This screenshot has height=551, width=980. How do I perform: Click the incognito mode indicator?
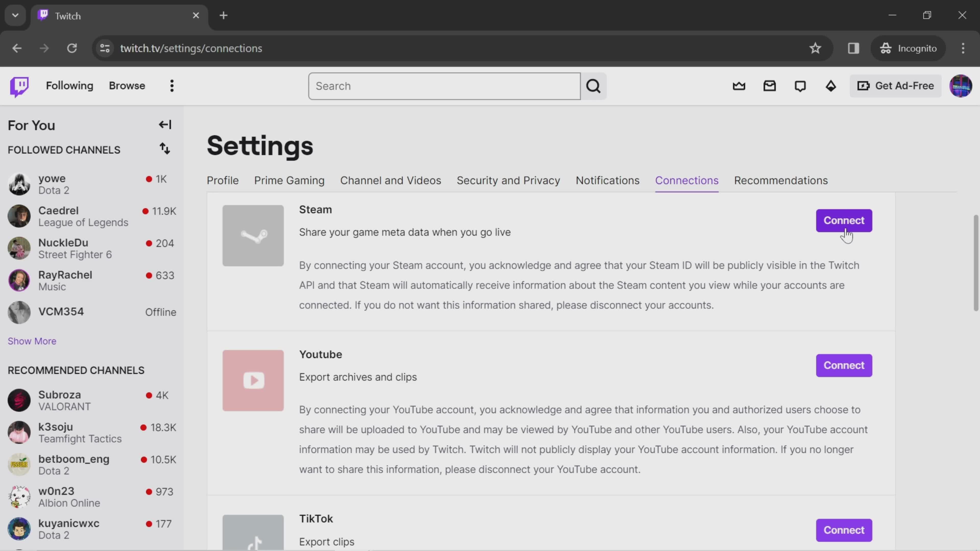(908, 48)
